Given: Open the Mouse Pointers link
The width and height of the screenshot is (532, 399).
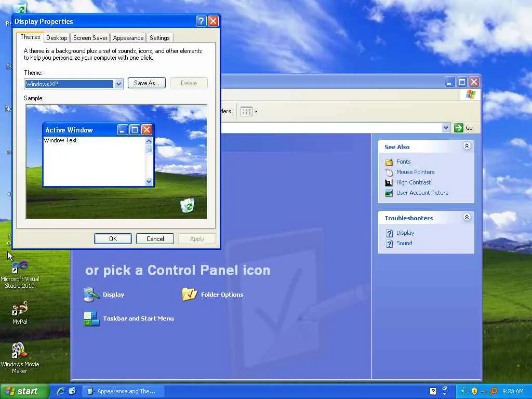Looking at the screenshot, I should [415, 172].
